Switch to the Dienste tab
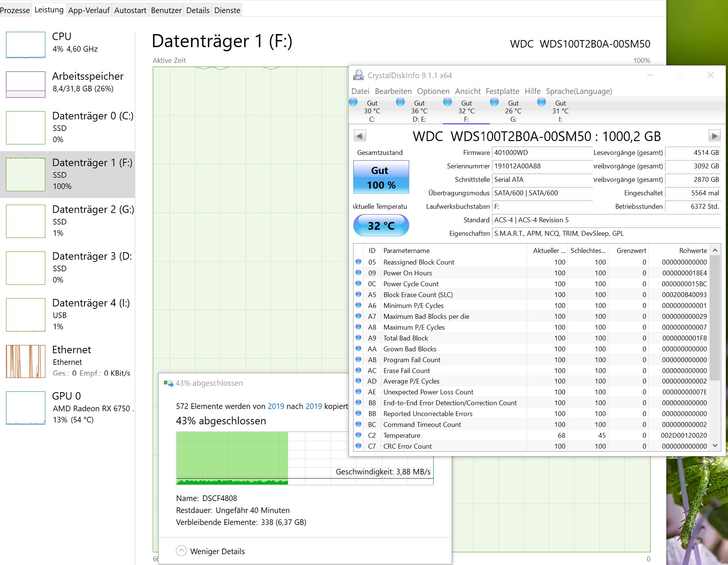The width and height of the screenshot is (728, 565). coord(227,10)
